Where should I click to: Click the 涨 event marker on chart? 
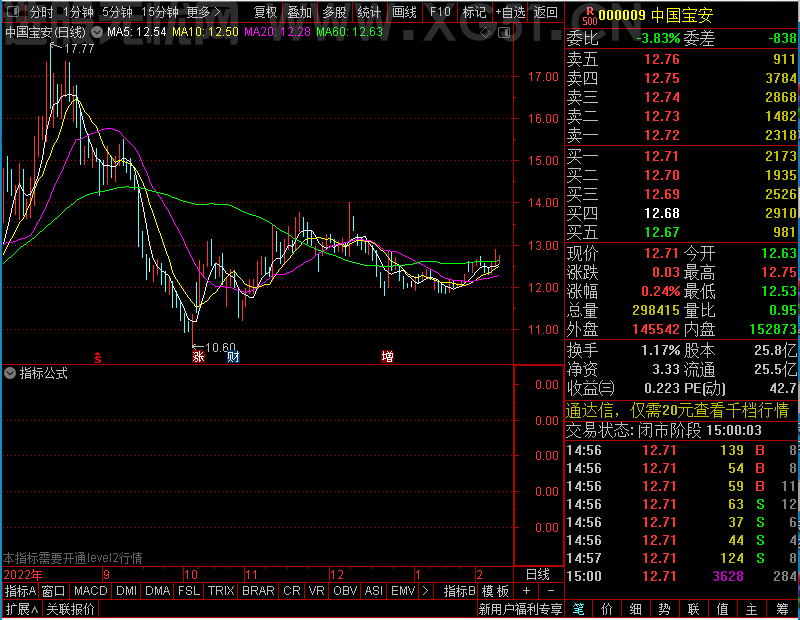198,357
